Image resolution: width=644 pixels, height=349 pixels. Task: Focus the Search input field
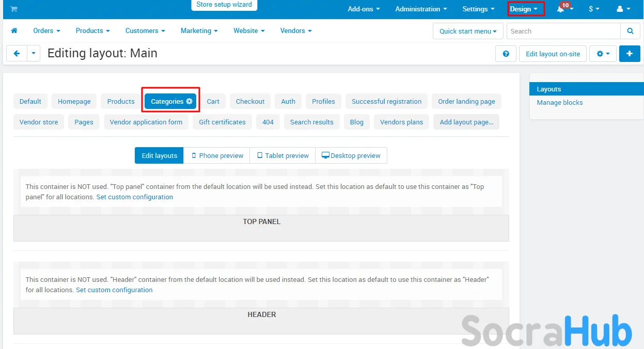pos(563,31)
